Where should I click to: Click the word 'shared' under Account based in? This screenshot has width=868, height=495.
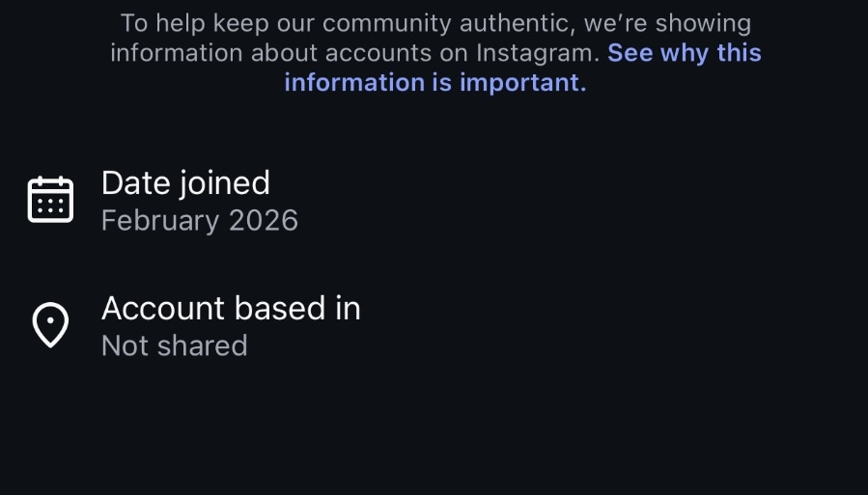pos(202,345)
